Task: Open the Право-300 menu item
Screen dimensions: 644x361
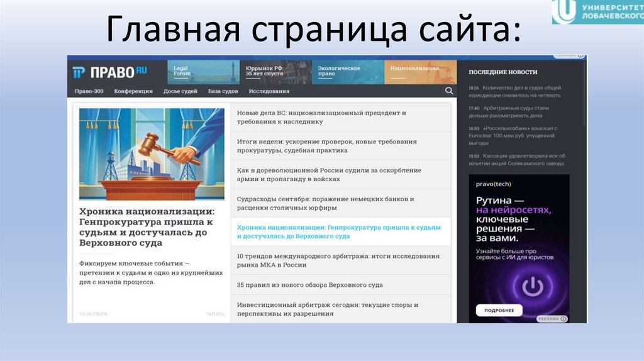Action: 89,91
